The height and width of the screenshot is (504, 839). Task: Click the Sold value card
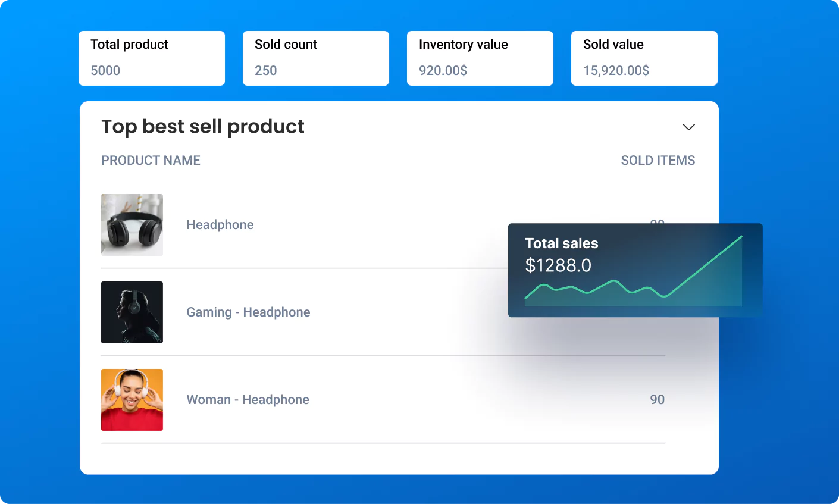point(644,58)
